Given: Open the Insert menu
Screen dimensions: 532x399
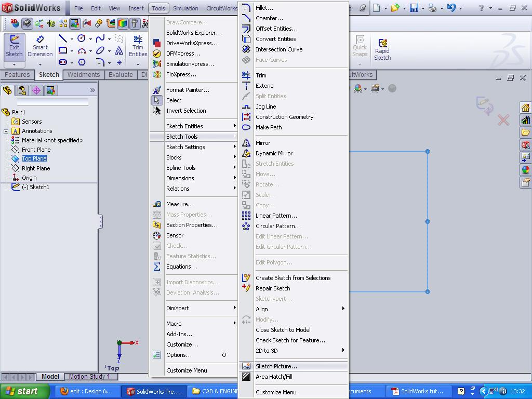Looking at the screenshot, I should tap(136, 8).
